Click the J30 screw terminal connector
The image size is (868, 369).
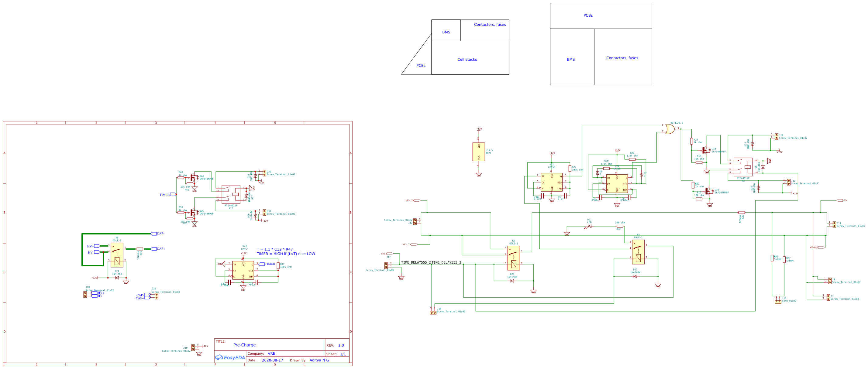click(x=264, y=173)
